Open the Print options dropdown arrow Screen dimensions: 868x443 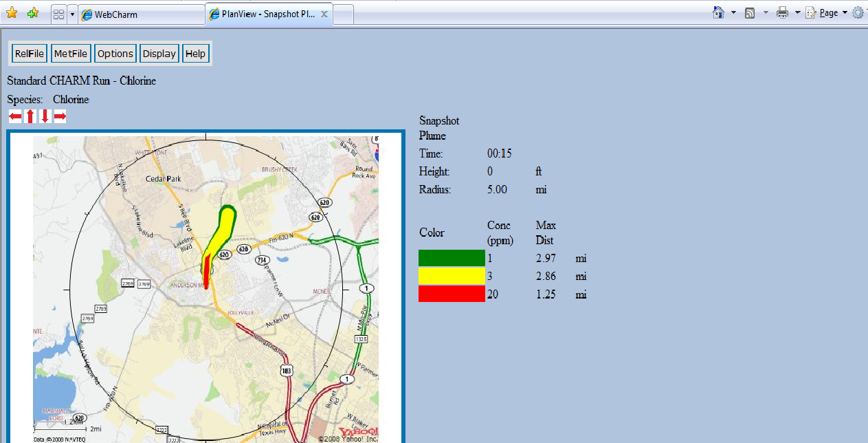tap(797, 13)
